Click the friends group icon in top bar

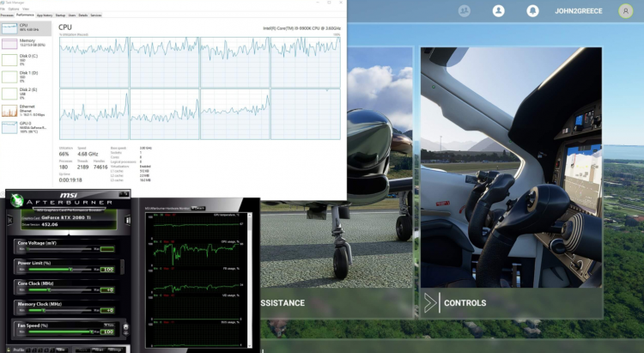[x=465, y=11]
